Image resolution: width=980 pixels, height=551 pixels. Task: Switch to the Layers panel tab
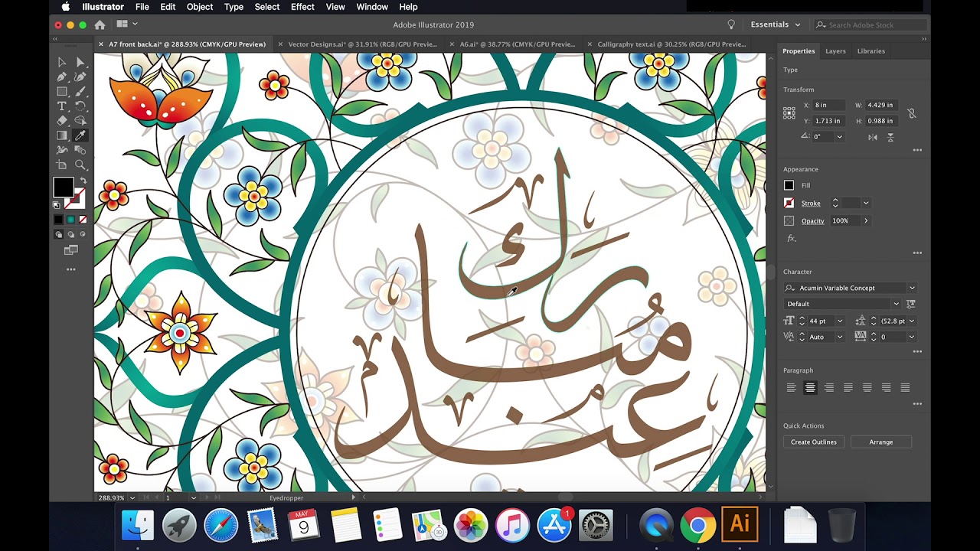tap(835, 51)
